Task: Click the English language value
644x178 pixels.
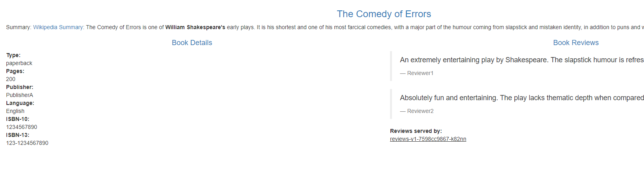Action: (x=15, y=111)
